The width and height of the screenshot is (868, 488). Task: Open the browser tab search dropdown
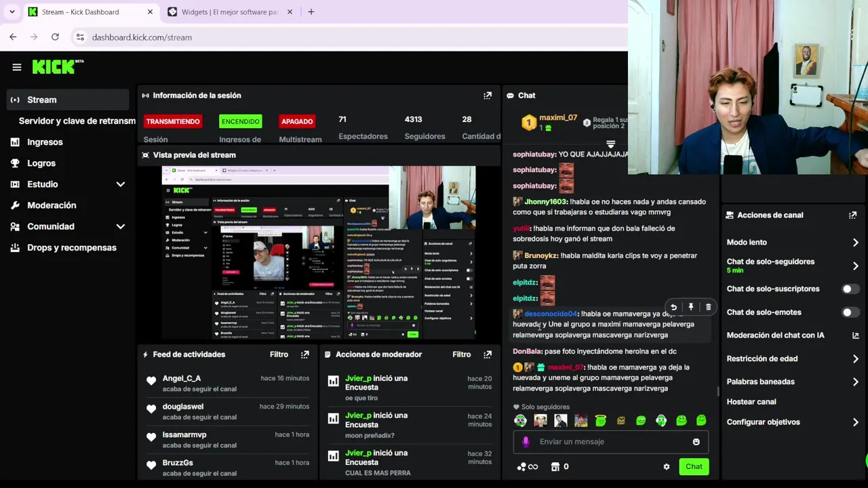point(12,12)
